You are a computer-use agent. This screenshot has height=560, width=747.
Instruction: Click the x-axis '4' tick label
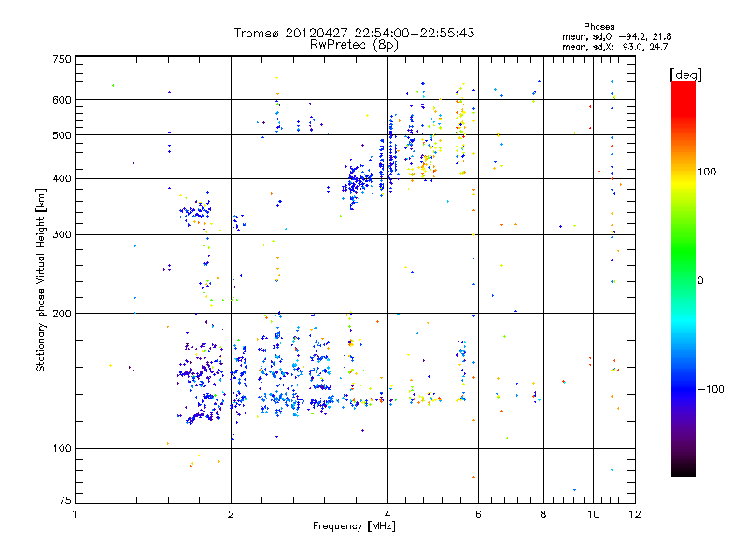tap(387, 514)
